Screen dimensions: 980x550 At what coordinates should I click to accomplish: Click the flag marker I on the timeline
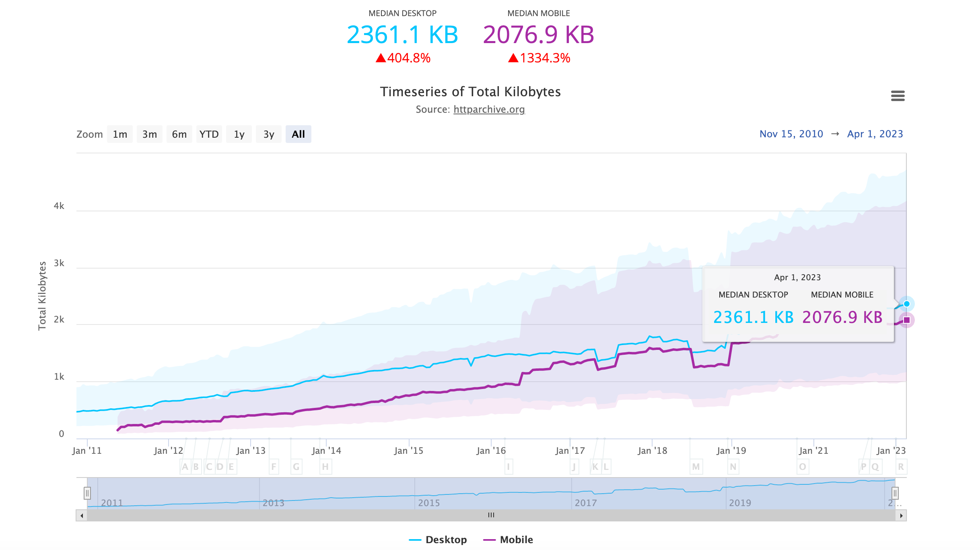coord(509,467)
